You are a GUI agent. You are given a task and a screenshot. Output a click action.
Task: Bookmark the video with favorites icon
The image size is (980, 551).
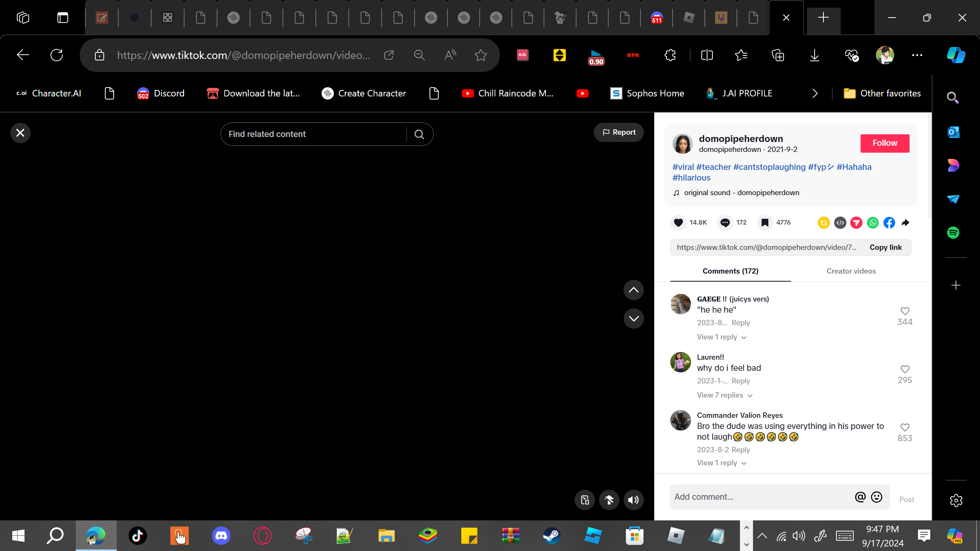[x=765, y=223]
